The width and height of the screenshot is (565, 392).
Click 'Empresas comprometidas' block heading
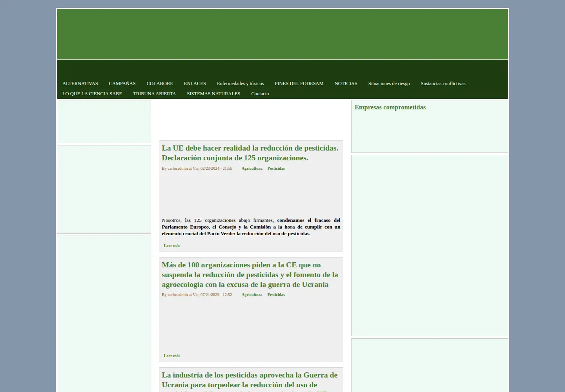tap(390, 107)
